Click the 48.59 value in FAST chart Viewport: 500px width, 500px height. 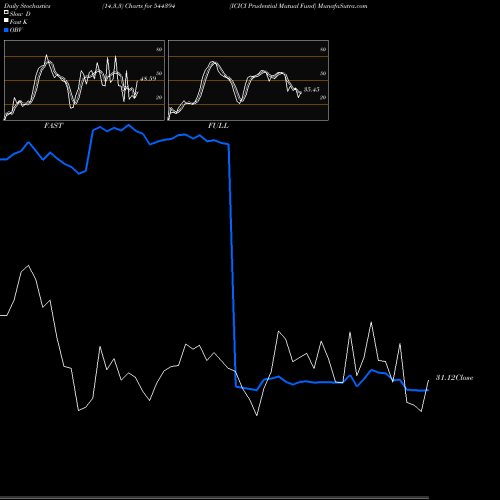pyautogui.click(x=148, y=79)
